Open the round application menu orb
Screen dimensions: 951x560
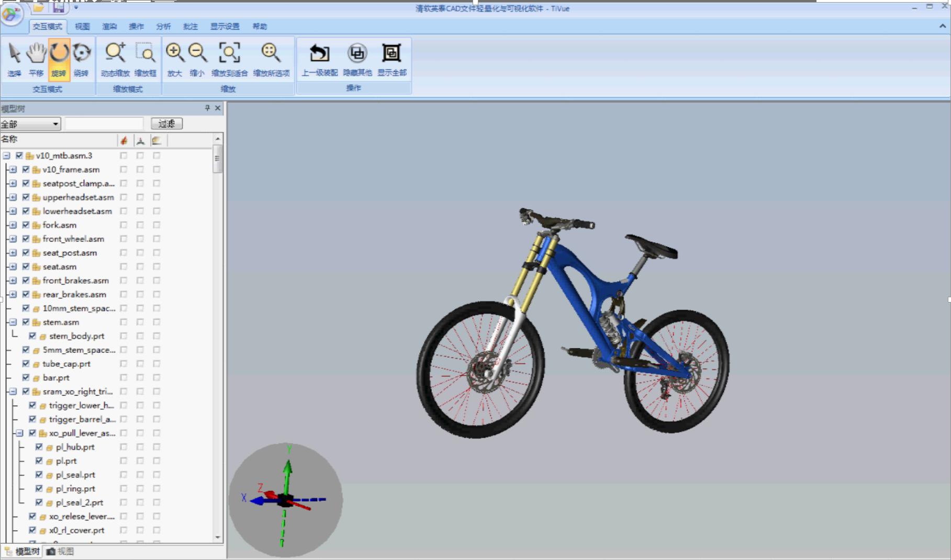coord(11,14)
